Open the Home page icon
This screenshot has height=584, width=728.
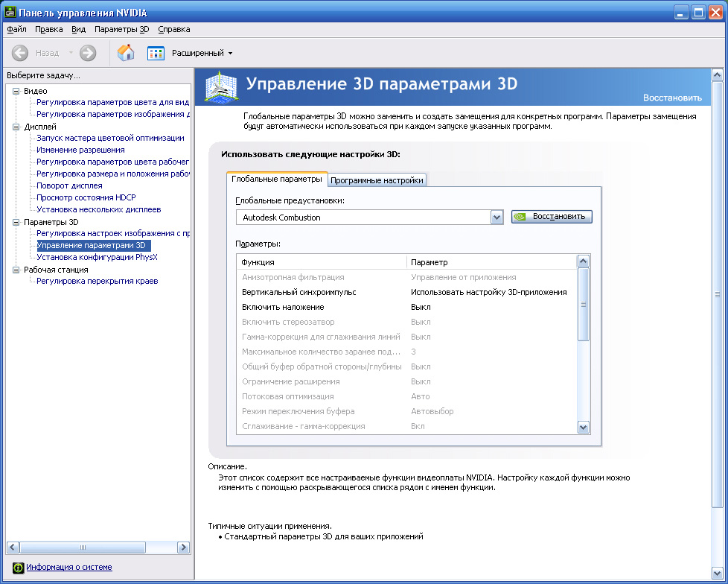tap(127, 53)
